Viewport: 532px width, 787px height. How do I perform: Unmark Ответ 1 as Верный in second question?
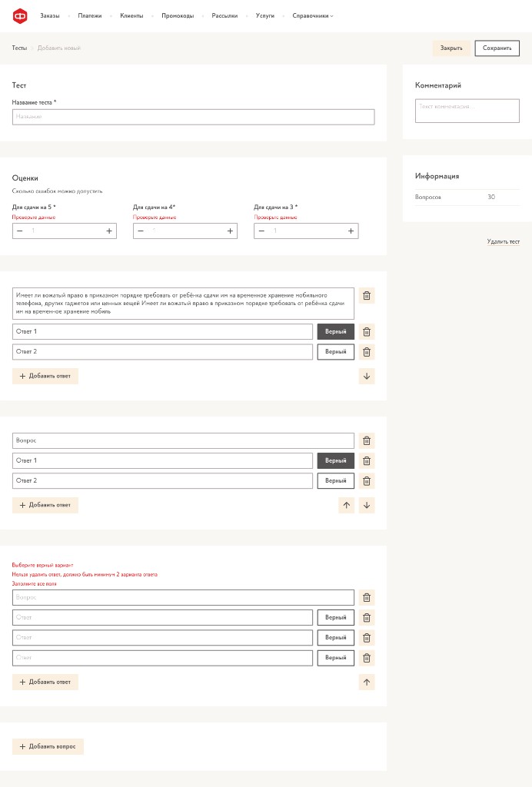tap(336, 461)
